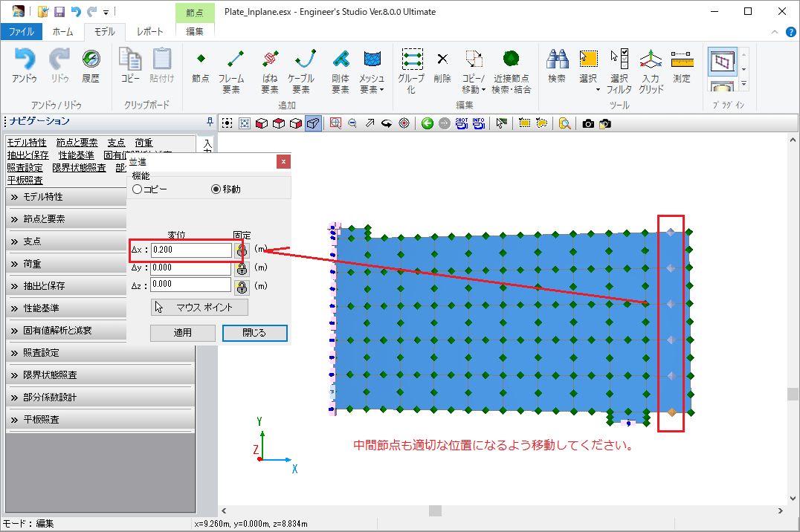Click the マウス ポイント button
The image size is (800, 532).
click(x=199, y=307)
